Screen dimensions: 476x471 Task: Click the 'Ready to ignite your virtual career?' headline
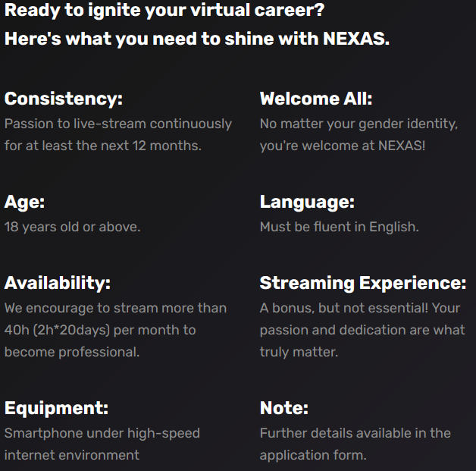click(x=164, y=11)
